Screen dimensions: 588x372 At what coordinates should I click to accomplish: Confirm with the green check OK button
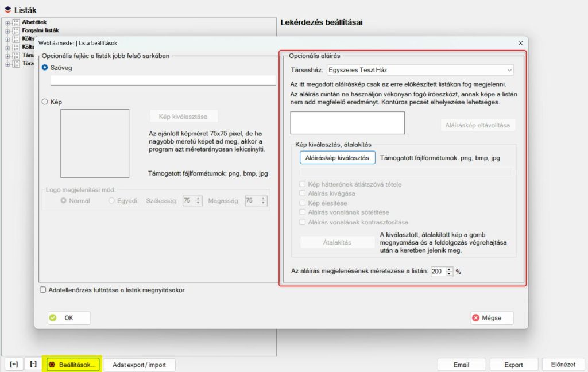click(69, 318)
